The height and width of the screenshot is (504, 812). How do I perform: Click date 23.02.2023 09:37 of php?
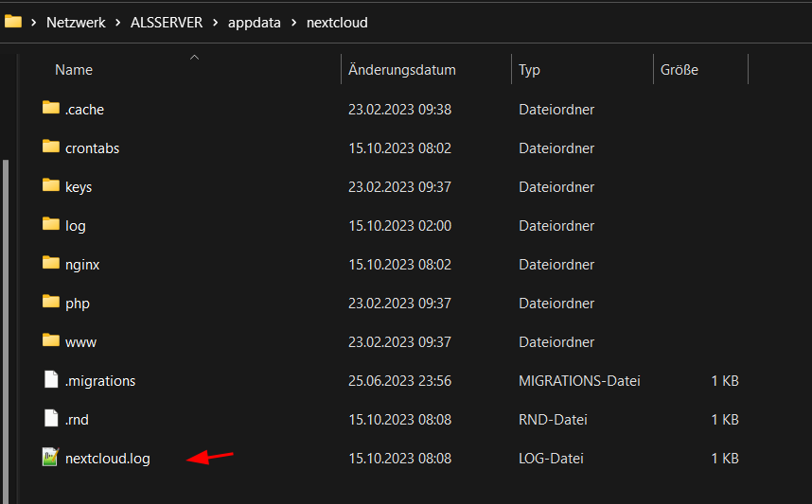click(399, 304)
